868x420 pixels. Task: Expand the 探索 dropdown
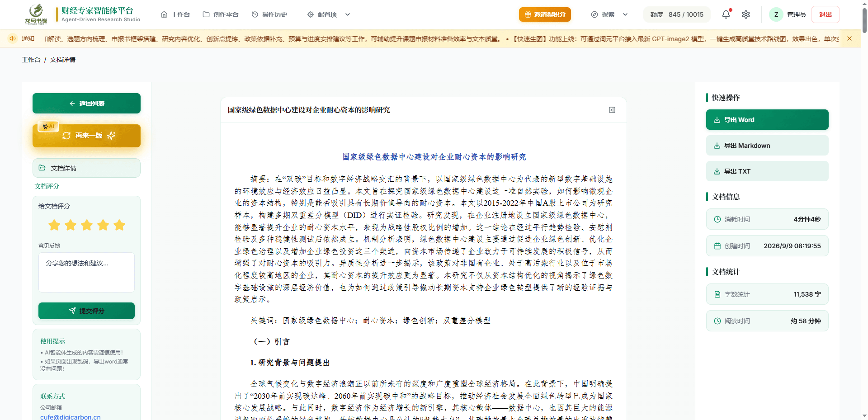tap(609, 14)
